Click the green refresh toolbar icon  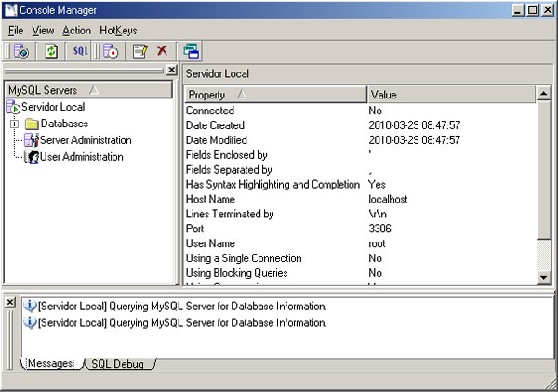pyautogui.click(x=51, y=51)
